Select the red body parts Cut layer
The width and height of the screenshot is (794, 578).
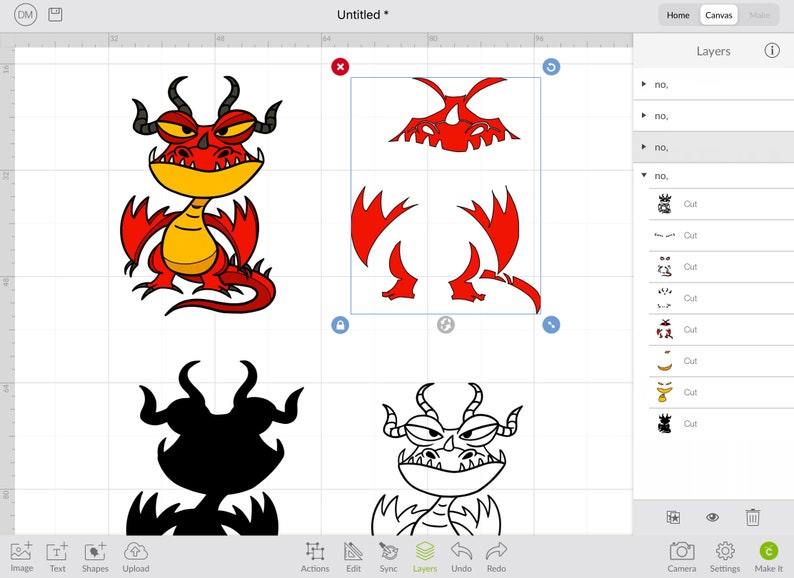tap(721, 330)
